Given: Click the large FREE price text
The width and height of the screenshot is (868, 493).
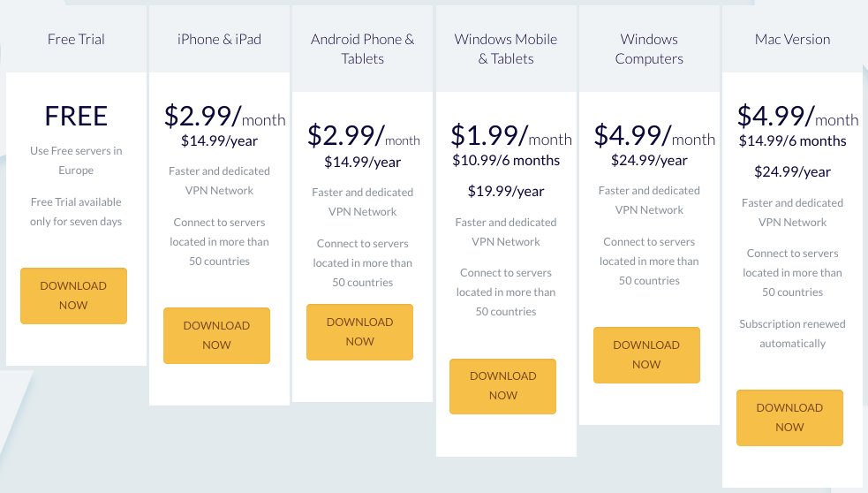Looking at the screenshot, I should [76, 117].
